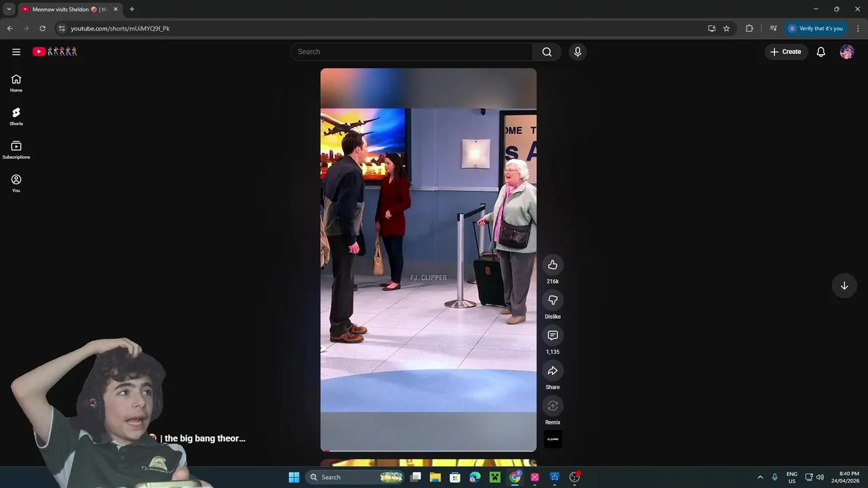868x488 pixels.
Task: Open Chrome media controls icon
Action: (773, 28)
